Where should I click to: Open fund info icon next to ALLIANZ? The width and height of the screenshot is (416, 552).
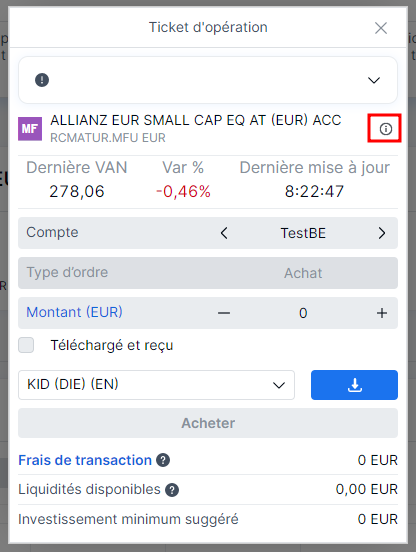[385, 129]
